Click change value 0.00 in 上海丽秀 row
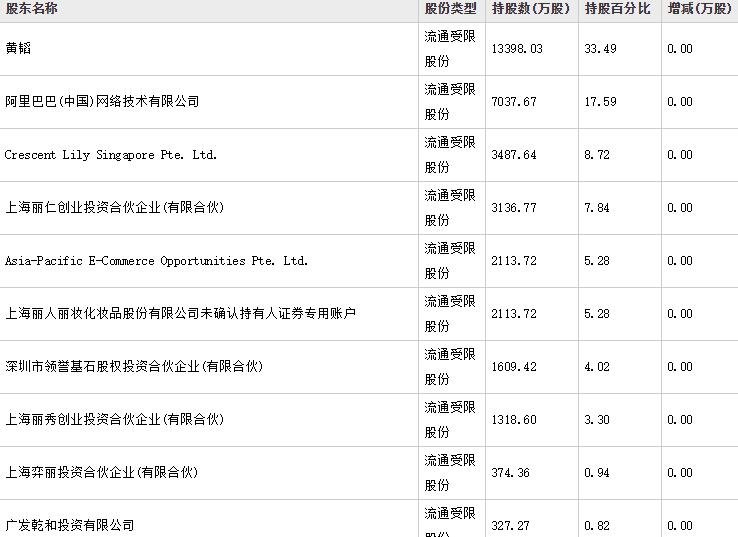 (x=680, y=419)
